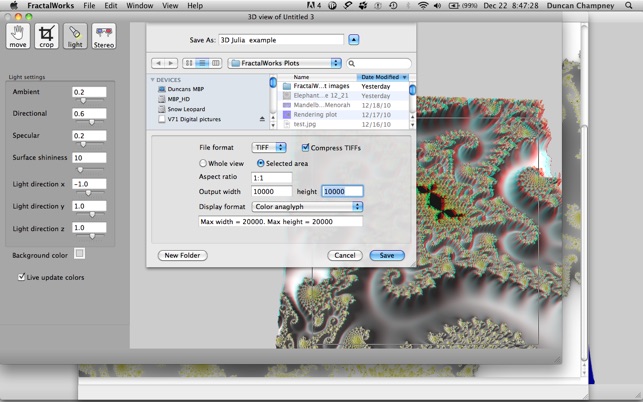
Task: Eject the V71 Digital pictures volume
Action: (262, 119)
